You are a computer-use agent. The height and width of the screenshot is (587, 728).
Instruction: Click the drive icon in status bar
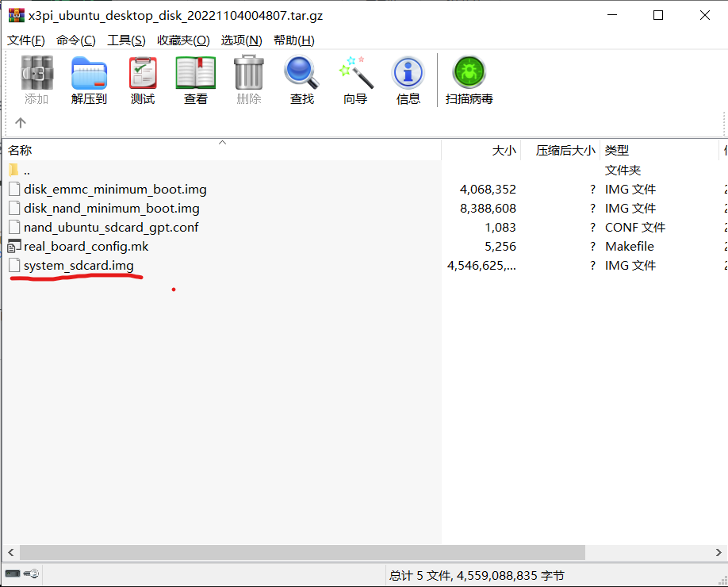(13, 574)
